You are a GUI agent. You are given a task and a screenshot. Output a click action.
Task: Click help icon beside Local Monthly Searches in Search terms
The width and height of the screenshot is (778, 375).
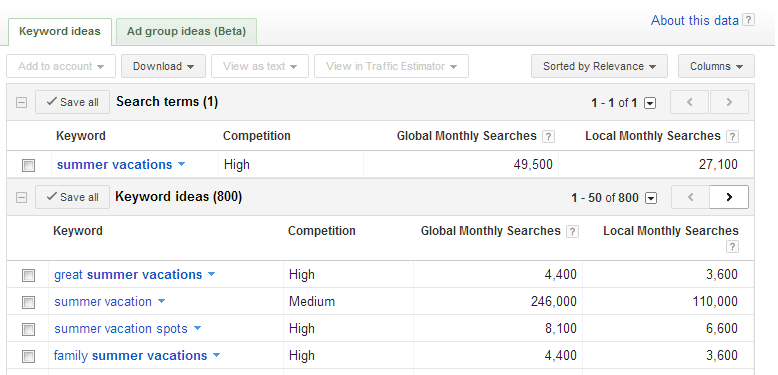[x=732, y=136]
